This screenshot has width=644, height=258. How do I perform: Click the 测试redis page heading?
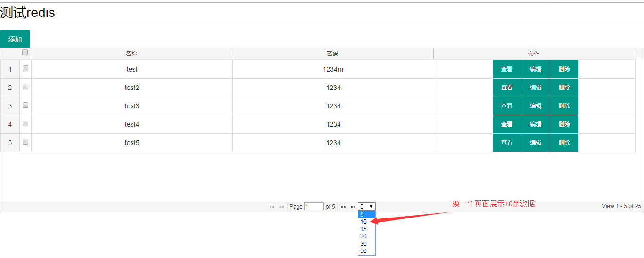27,13
